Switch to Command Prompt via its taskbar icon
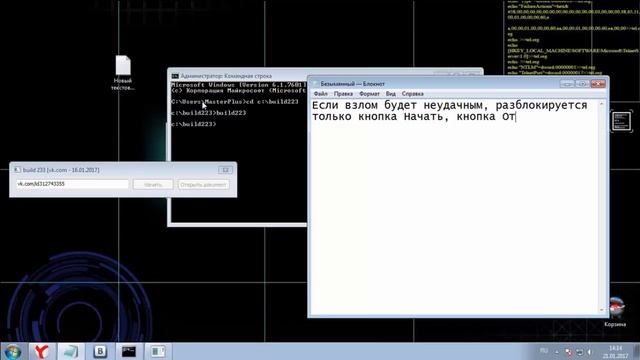640x360 pixels. [x=129, y=351]
